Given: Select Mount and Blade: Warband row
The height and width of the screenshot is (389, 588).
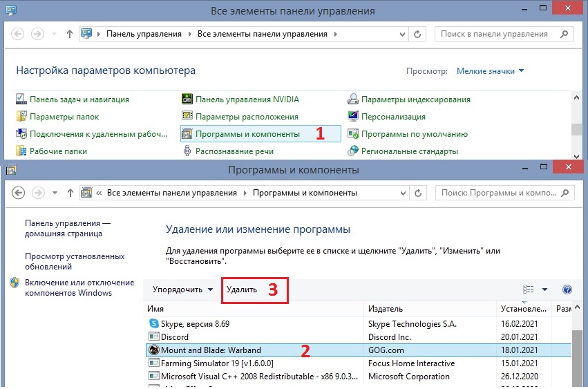Looking at the screenshot, I should tap(358, 350).
